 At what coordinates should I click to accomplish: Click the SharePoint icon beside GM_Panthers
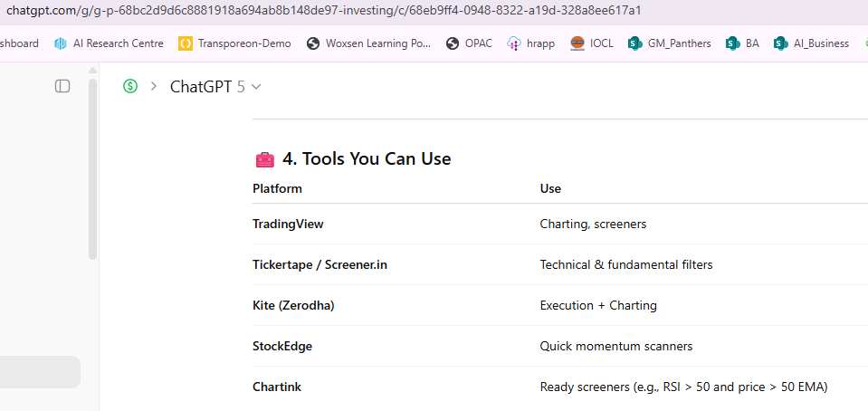pos(635,43)
